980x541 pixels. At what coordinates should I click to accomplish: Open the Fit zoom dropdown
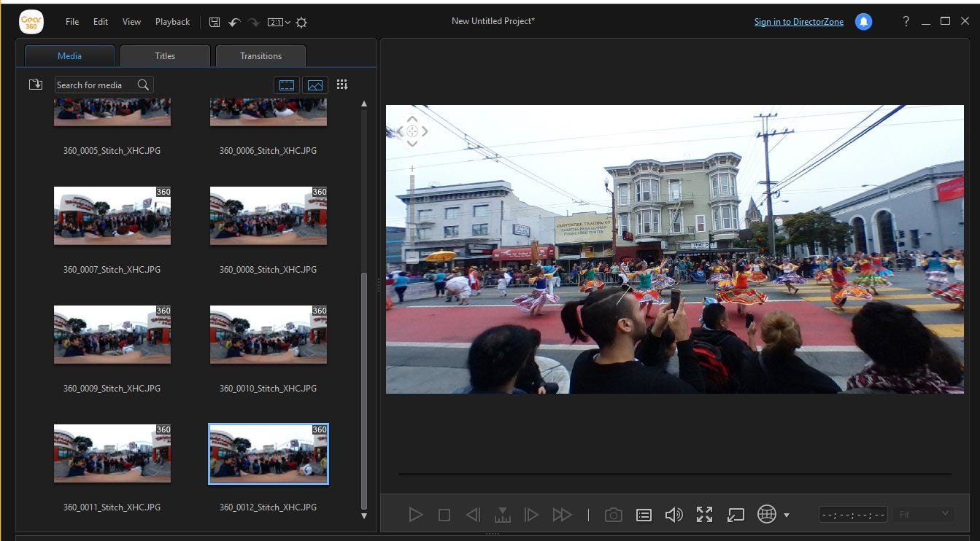924,514
